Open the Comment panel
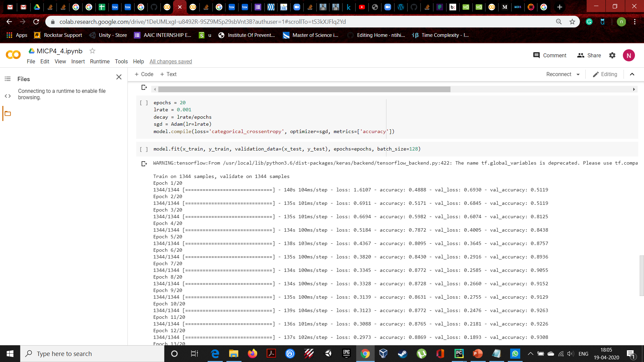 coord(550,55)
